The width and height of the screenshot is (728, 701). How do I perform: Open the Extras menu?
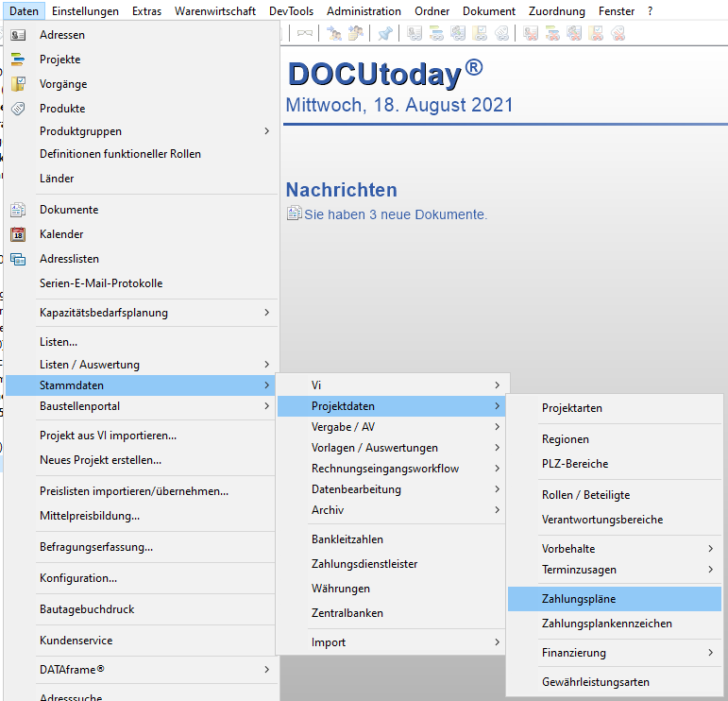tap(146, 11)
